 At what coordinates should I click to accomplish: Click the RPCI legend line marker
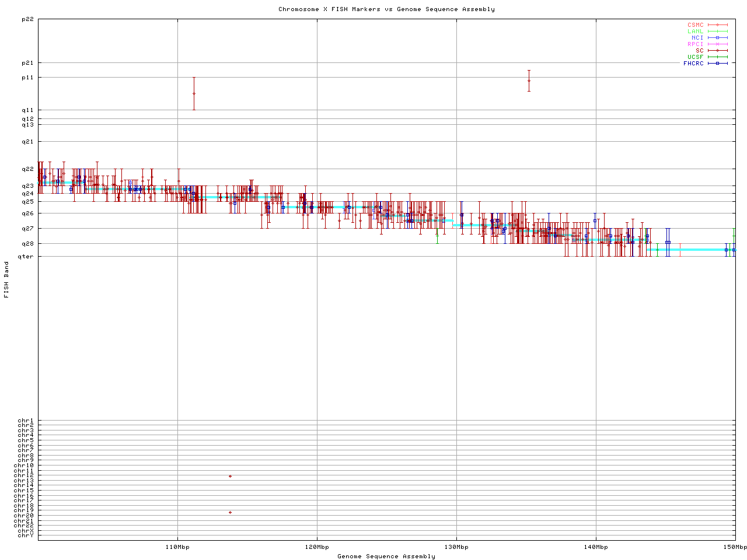click(x=718, y=44)
